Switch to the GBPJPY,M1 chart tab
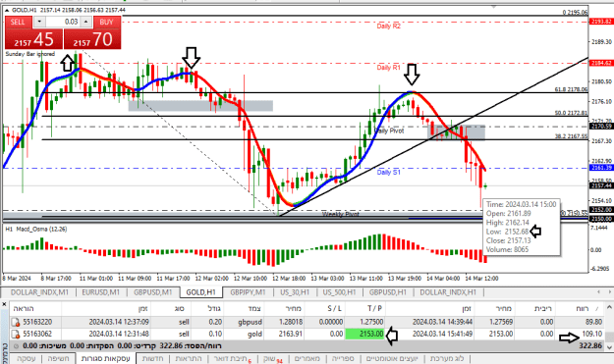 point(248,292)
